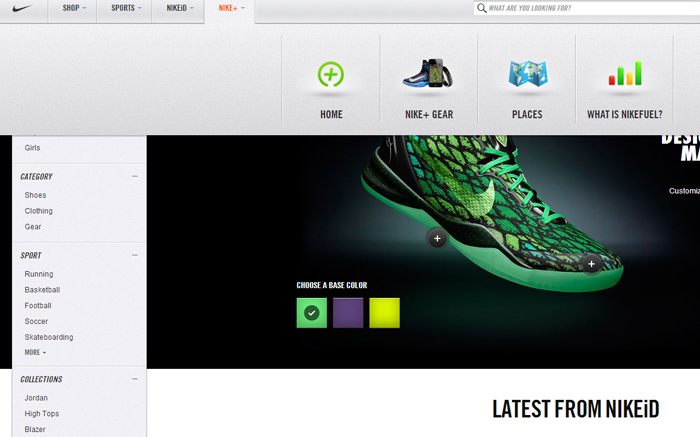Viewport: 700px width, 437px height.
Task: Click the CATEGORY heading
Action: tap(36, 177)
